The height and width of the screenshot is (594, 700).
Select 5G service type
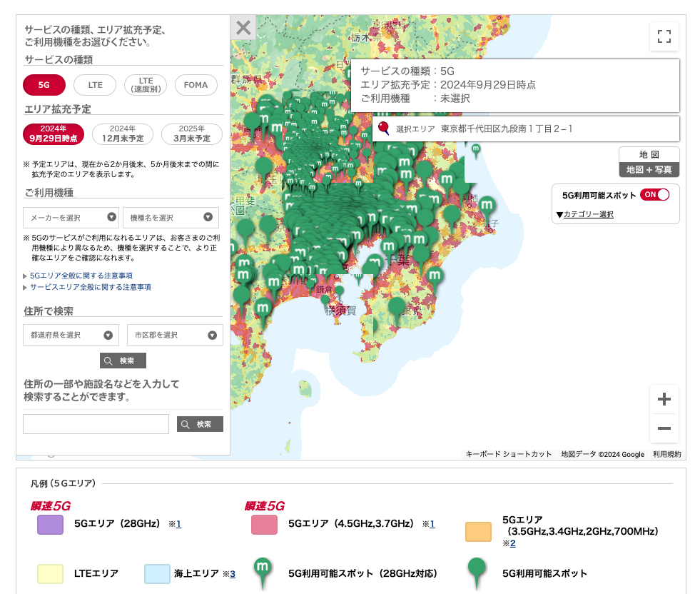click(44, 85)
